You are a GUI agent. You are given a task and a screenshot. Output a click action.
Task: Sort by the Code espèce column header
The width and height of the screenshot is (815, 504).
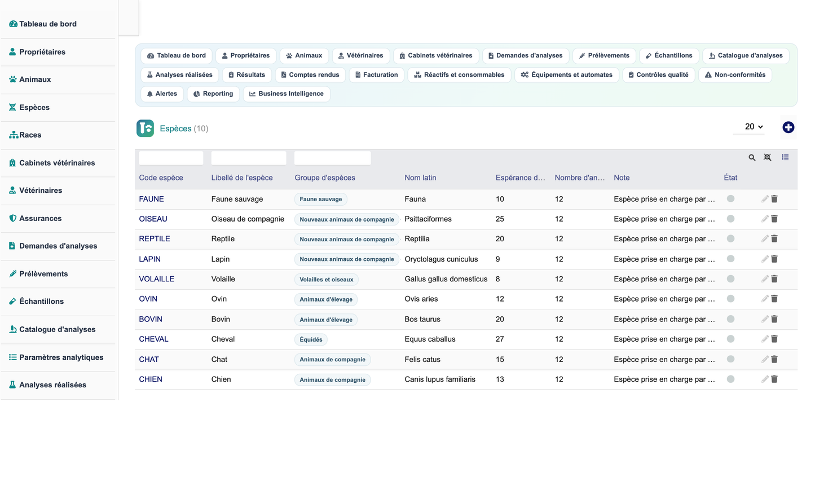tap(161, 178)
